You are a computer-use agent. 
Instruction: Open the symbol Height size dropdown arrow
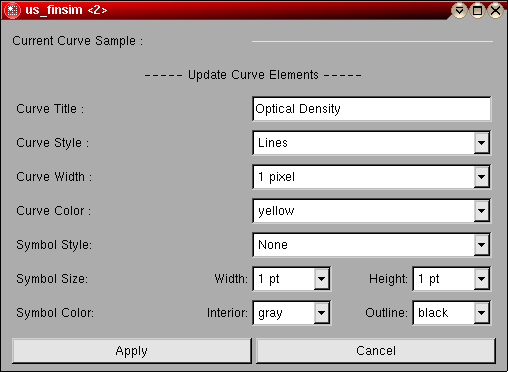click(x=481, y=279)
